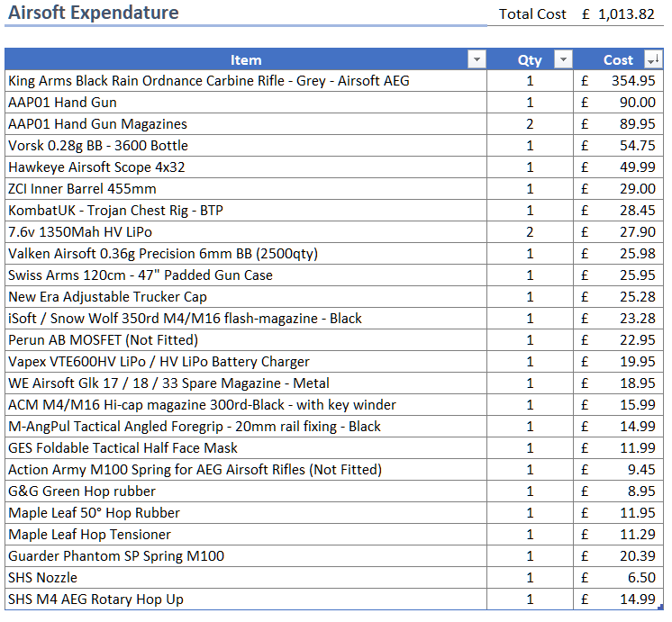This screenshot has width=672, height=622.
Task: Select the 22.95 cost cell
Action: pyautogui.click(x=619, y=339)
